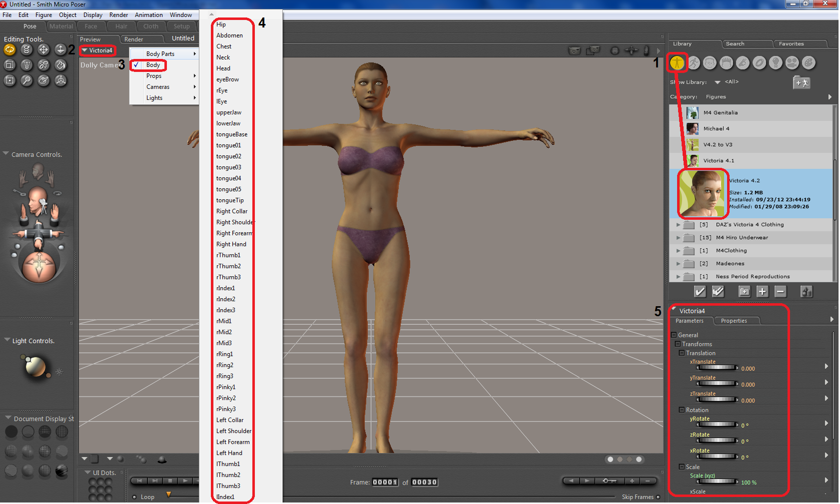Open the Props library category
This screenshot has width=840, height=504.
(x=759, y=63)
